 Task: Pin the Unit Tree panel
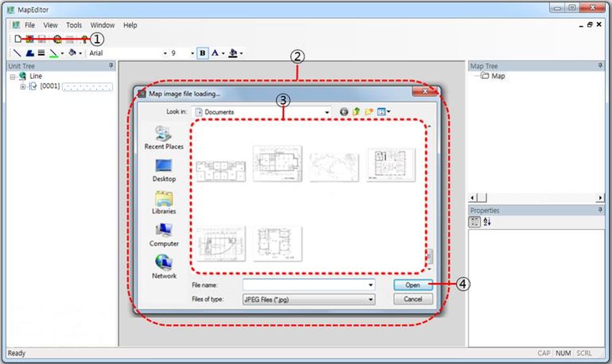pyautogui.click(x=111, y=66)
